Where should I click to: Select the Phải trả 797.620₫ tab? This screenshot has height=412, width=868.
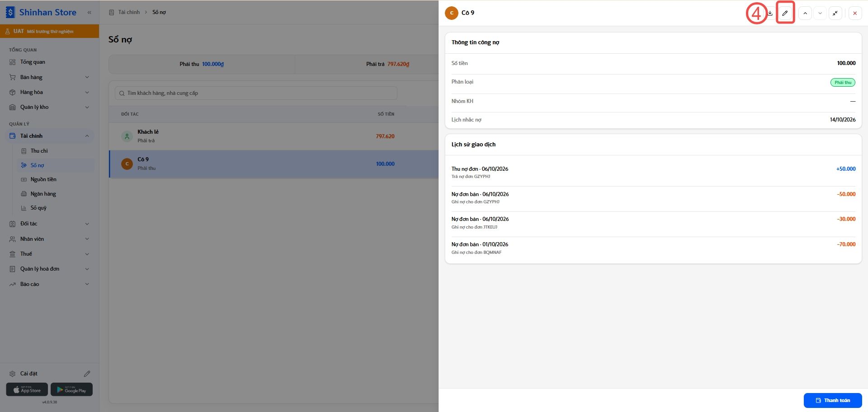(387, 64)
